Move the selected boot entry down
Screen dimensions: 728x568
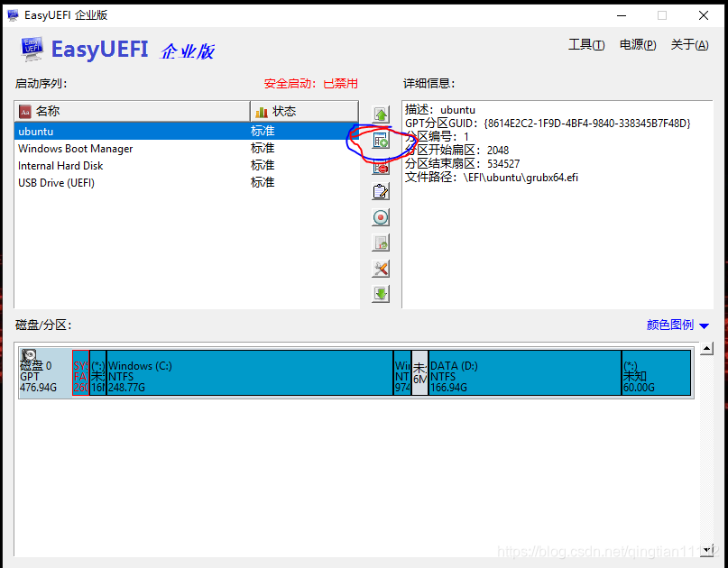(x=381, y=294)
